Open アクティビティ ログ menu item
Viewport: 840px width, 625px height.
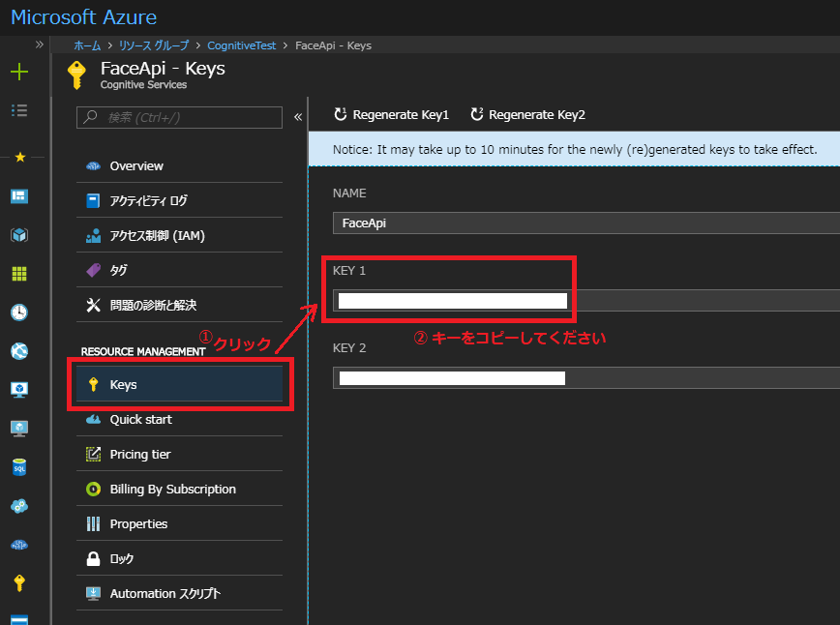pos(179,201)
